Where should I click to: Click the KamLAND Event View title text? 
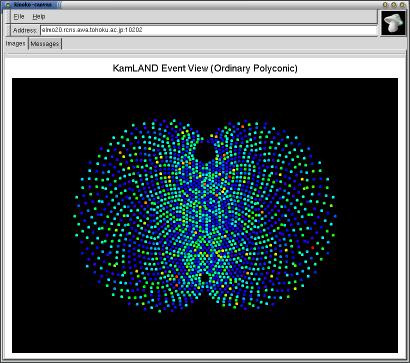[205, 69]
